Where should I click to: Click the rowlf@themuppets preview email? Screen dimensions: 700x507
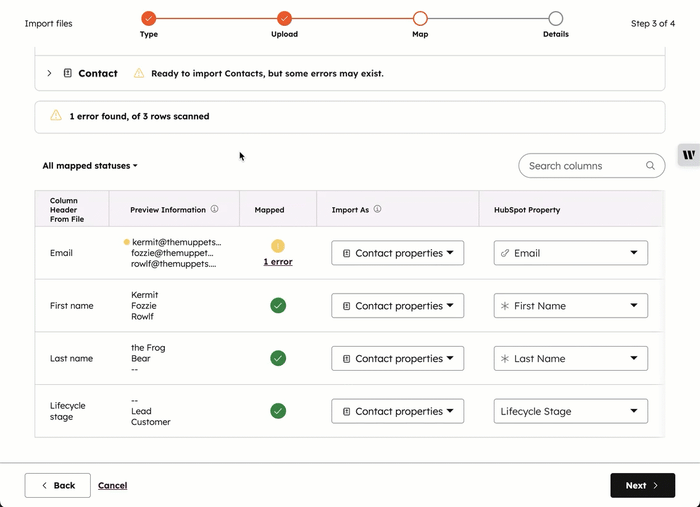click(x=174, y=264)
